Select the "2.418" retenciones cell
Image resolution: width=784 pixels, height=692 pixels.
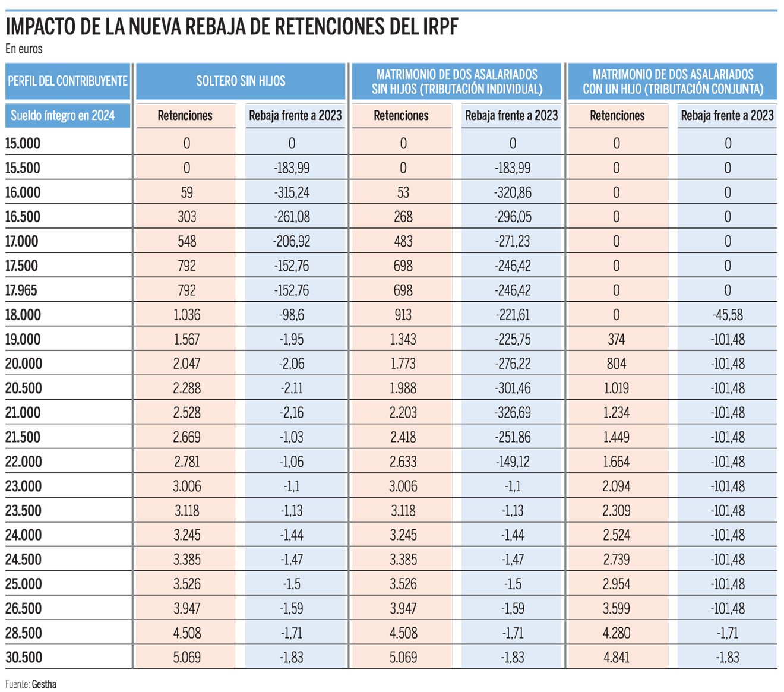[x=403, y=437]
